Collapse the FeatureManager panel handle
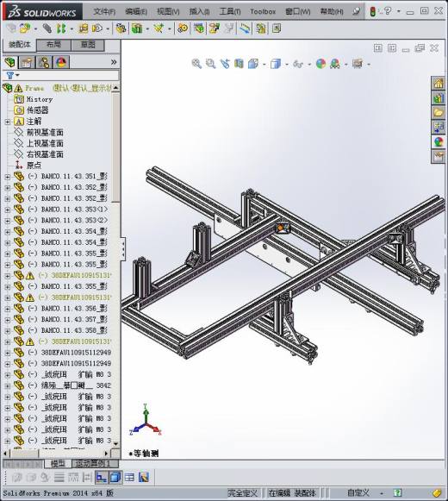Image resolution: width=448 pixels, height=501 pixels. [x=123, y=249]
